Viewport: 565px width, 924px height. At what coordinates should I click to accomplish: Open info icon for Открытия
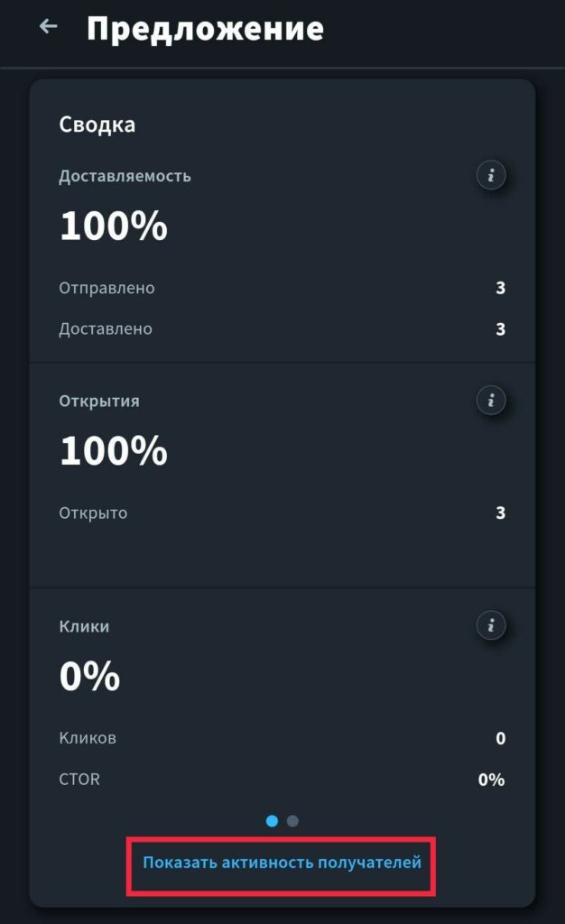tap(491, 400)
